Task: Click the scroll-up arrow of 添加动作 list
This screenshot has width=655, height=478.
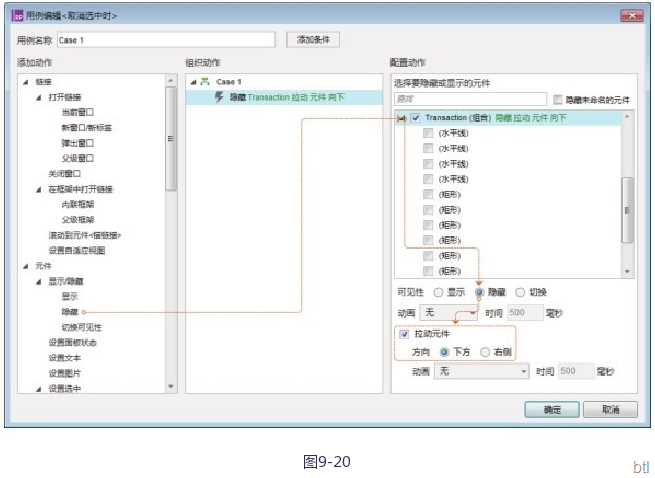Action: coord(170,80)
